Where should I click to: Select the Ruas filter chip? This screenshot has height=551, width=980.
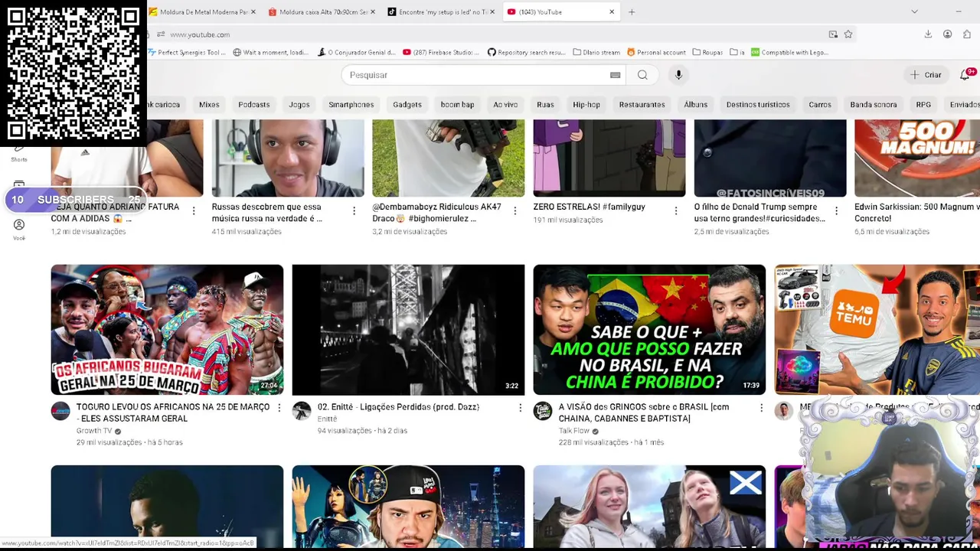coord(545,105)
